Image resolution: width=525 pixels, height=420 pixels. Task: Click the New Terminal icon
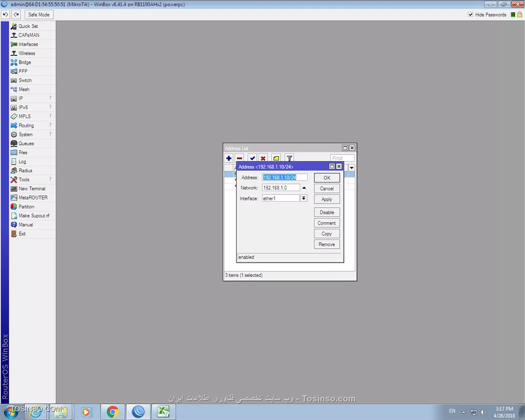click(x=14, y=189)
